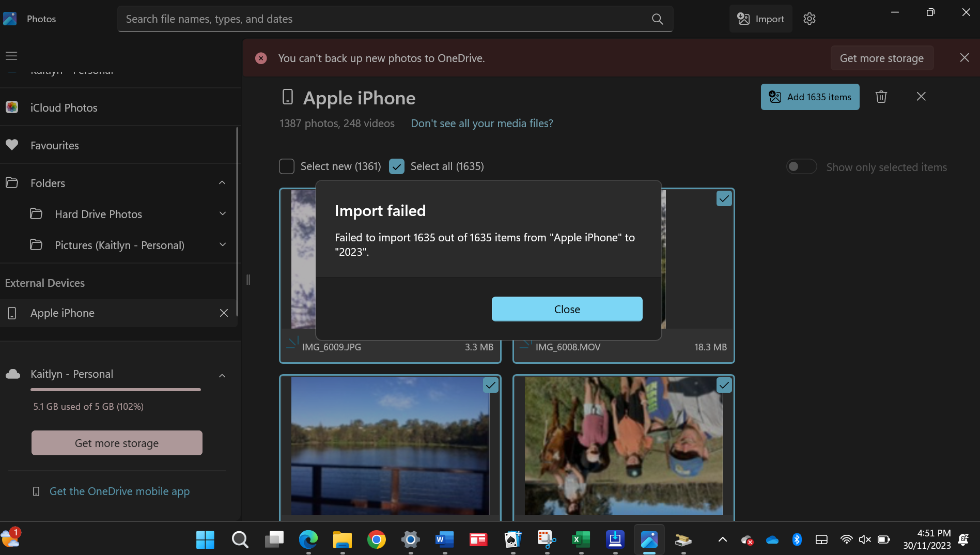Toggle Show only selected items switch
The image size is (980, 555).
click(x=801, y=167)
